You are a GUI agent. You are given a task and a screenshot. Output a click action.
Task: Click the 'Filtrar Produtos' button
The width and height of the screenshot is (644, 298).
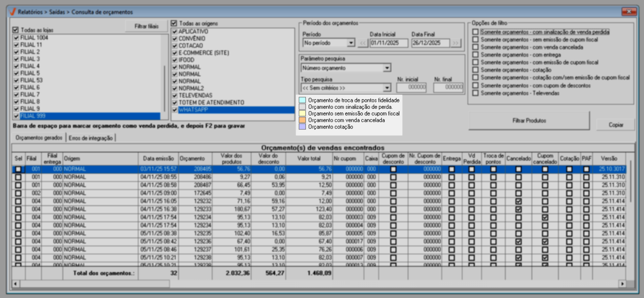pyautogui.click(x=529, y=121)
